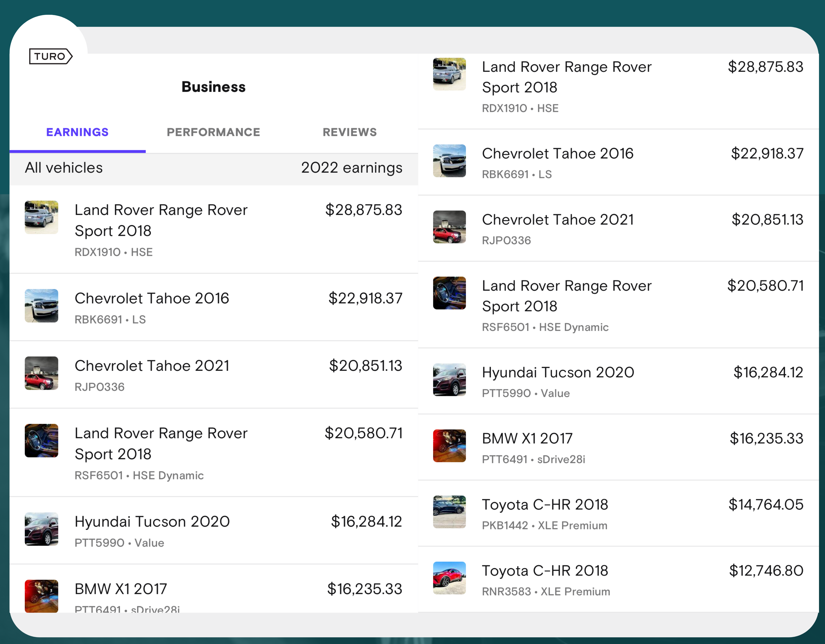
Task: Click the BMW X1 2017 vehicle image
Action: click(x=449, y=446)
